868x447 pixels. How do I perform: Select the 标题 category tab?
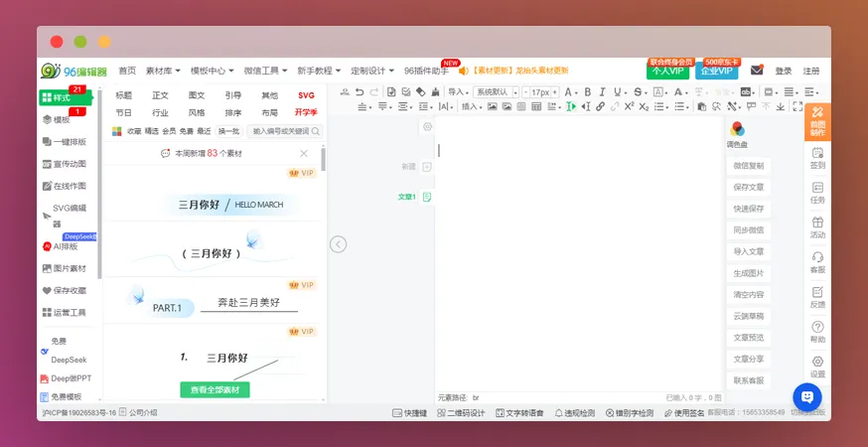[123, 95]
